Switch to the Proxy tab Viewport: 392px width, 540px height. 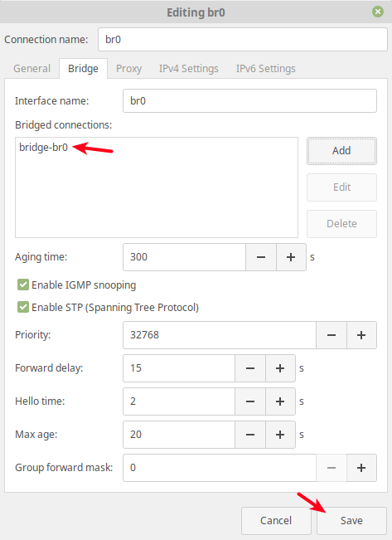point(128,69)
